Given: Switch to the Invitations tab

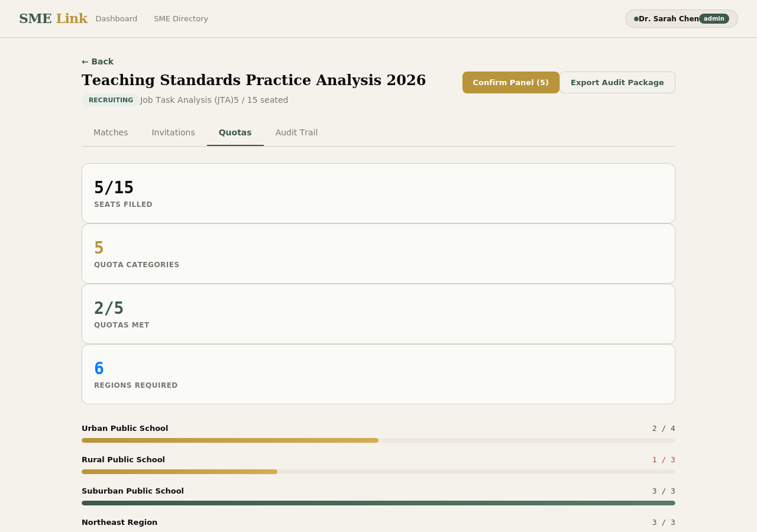Looking at the screenshot, I should (173, 132).
